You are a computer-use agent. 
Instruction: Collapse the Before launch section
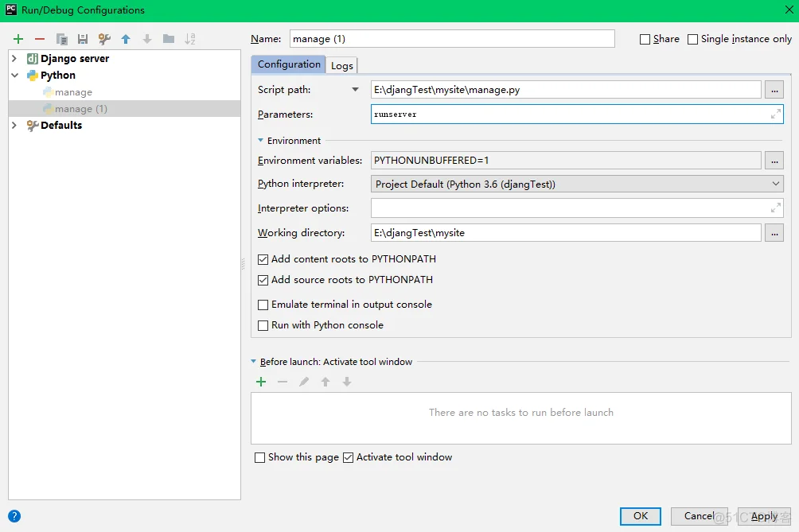pos(254,362)
